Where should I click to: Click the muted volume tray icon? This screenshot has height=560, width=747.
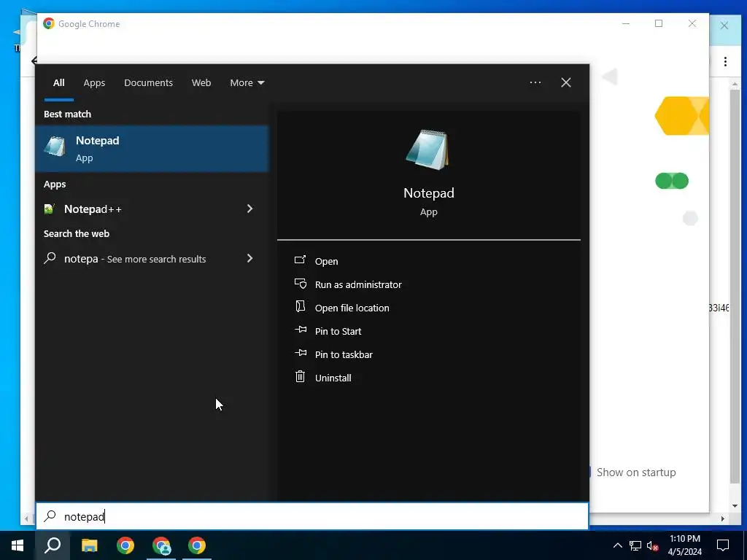point(653,545)
